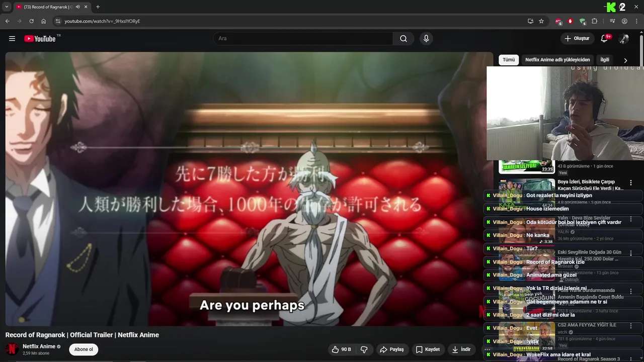The width and height of the screenshot is (644, 362).
Task: Open media controls icon in toolbar
Action: coord(612,21)
